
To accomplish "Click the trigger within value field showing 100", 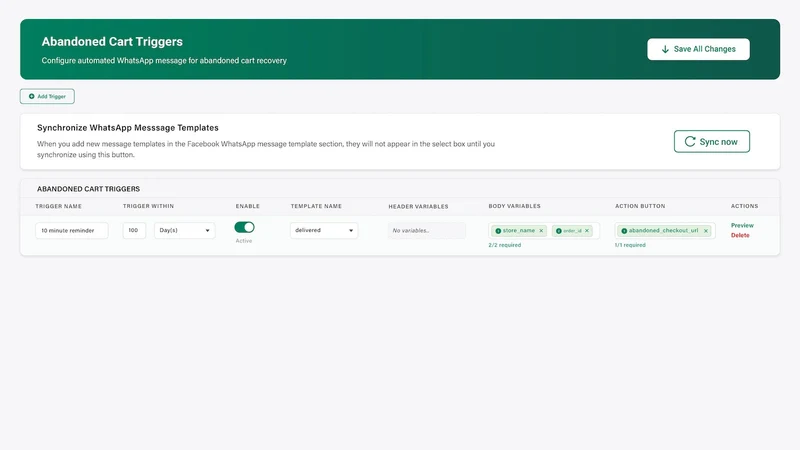I will click(134, 230).
